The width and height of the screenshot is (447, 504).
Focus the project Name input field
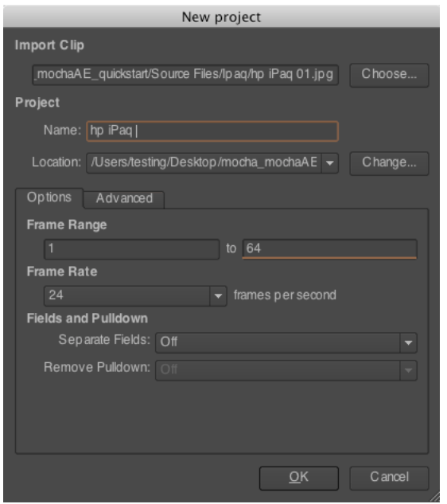212,131
